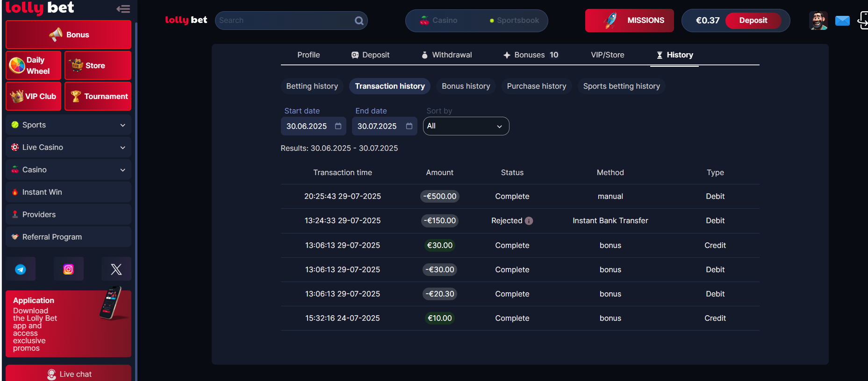Click the envelope messages icon

(x=842, y=21)
